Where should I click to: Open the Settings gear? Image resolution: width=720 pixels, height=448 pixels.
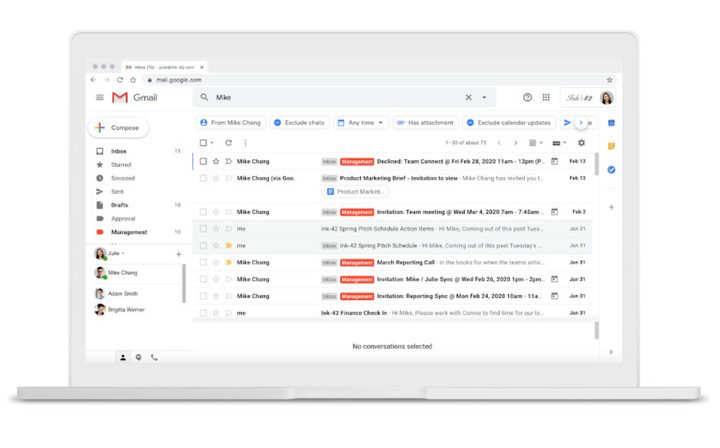point(581,143)
